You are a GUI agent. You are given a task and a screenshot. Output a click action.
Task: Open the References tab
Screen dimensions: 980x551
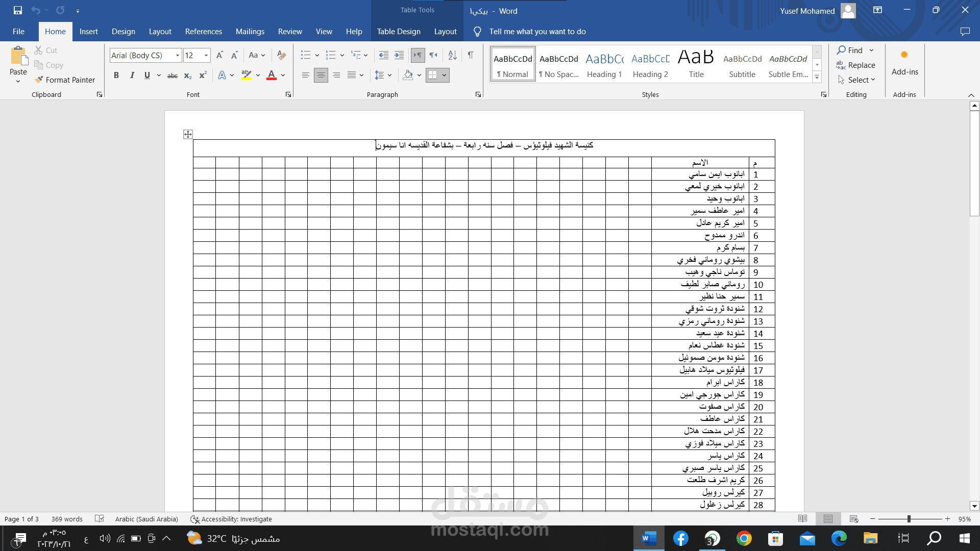click(x=203, y=32)
